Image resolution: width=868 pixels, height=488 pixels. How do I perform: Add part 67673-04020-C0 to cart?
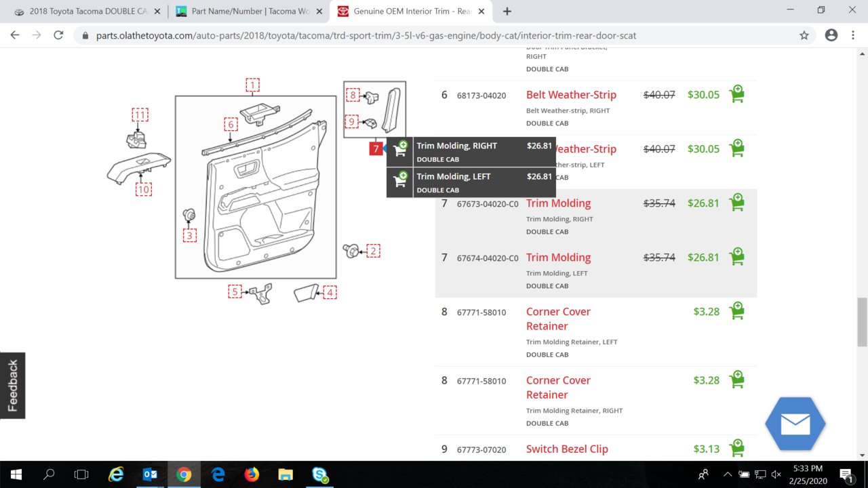tap(736, 202)
